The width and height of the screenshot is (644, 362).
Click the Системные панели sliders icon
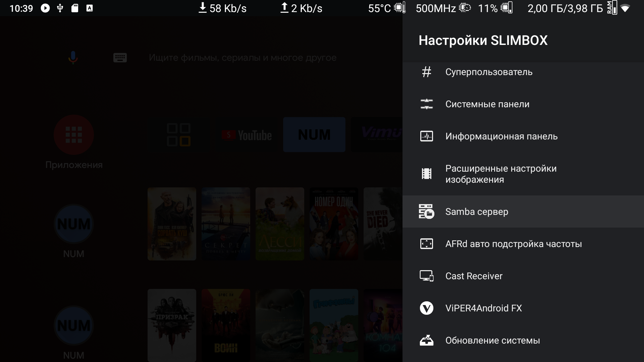[x=426, y=104]
